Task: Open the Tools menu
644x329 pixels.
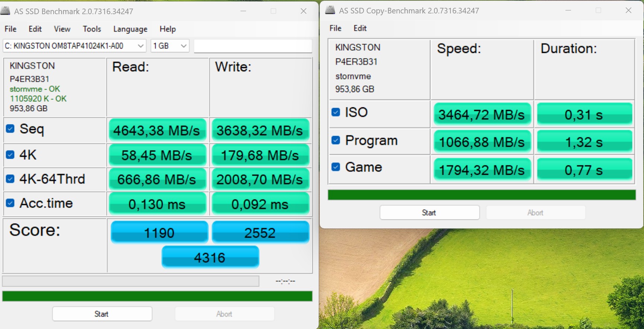Action: click(92, 29)
